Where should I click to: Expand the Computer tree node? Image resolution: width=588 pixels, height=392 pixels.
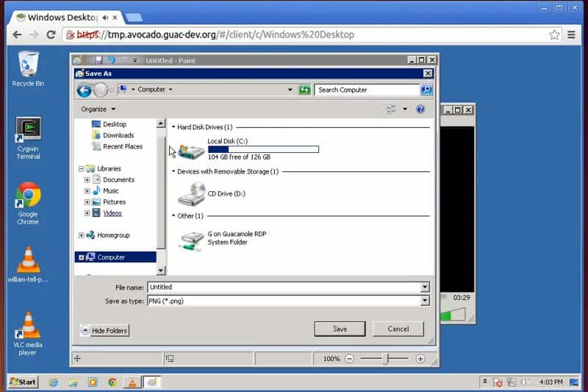[81, 257]
